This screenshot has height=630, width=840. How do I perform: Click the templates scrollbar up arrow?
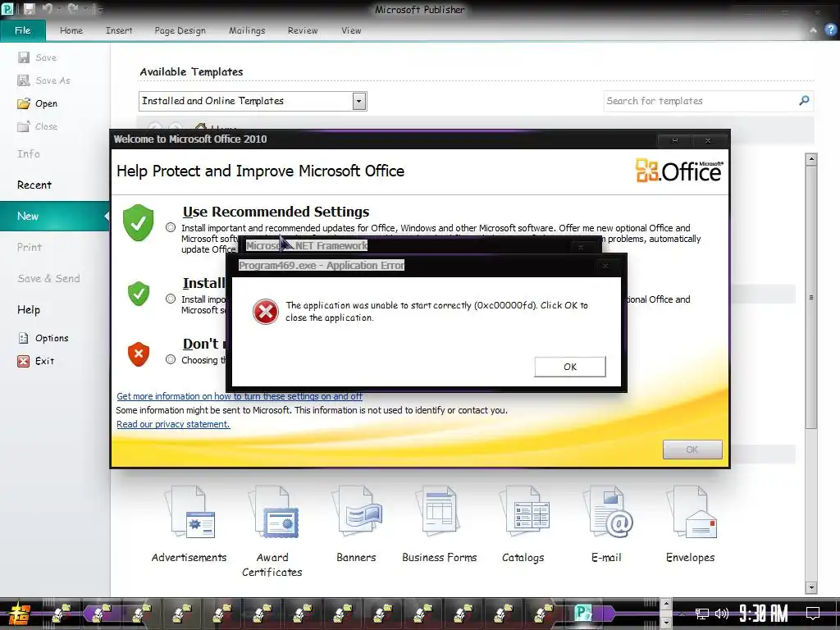811,159
